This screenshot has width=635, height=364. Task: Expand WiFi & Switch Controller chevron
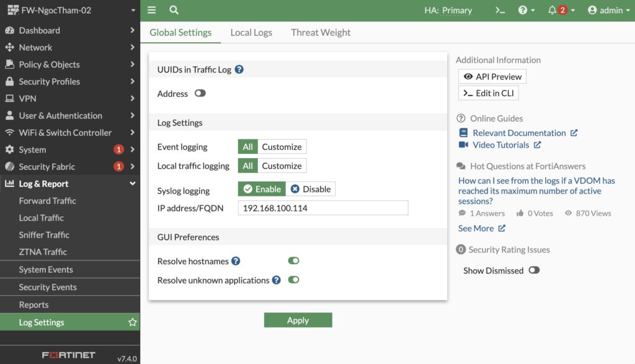pos(133,133)
